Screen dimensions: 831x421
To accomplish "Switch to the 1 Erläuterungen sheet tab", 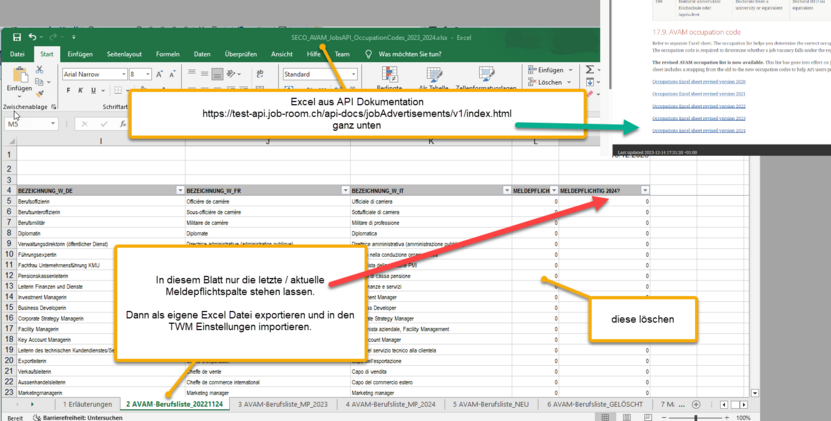I will coord(87,403).
